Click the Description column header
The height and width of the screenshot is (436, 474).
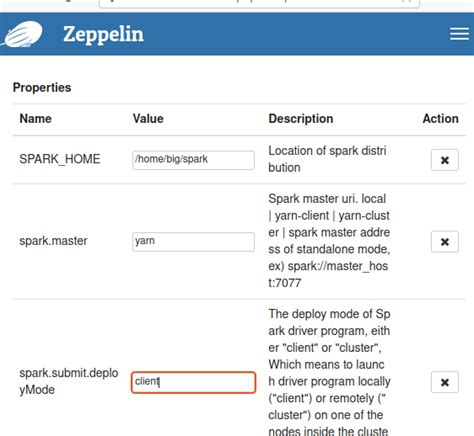pos(301,119)
